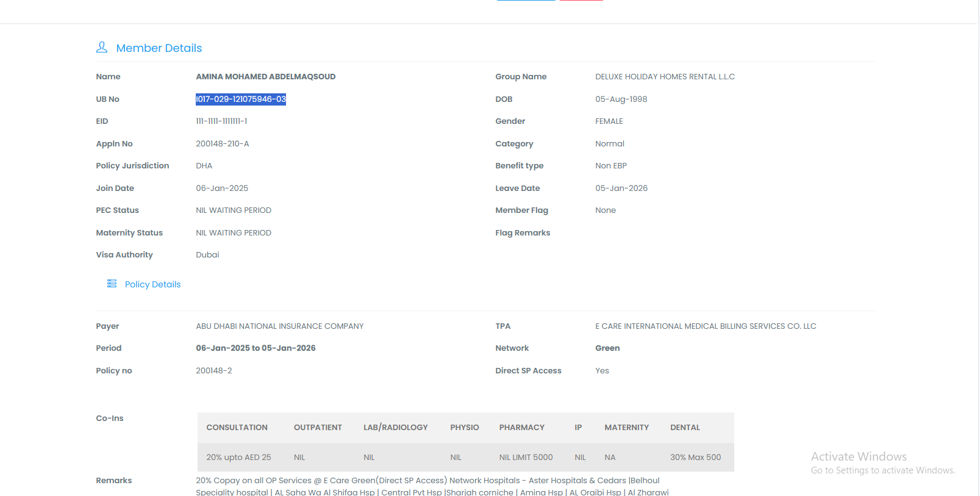Click the highlighted UB No value

click(241, 99)
